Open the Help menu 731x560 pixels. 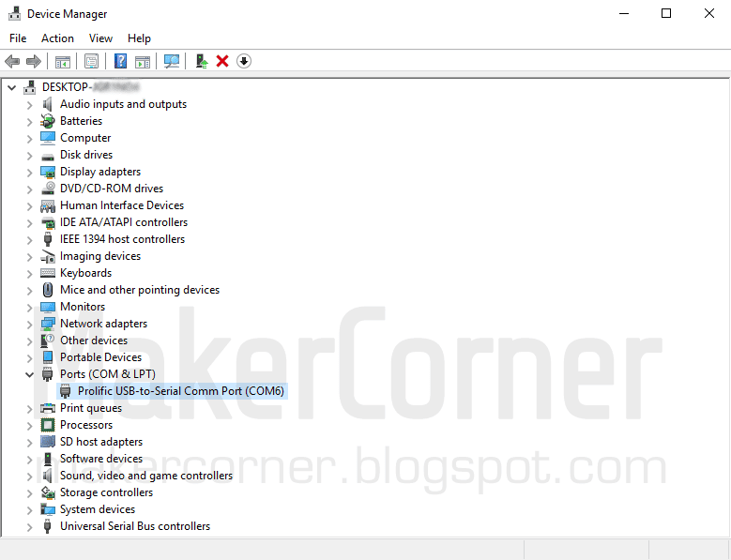tap(140, 38)
